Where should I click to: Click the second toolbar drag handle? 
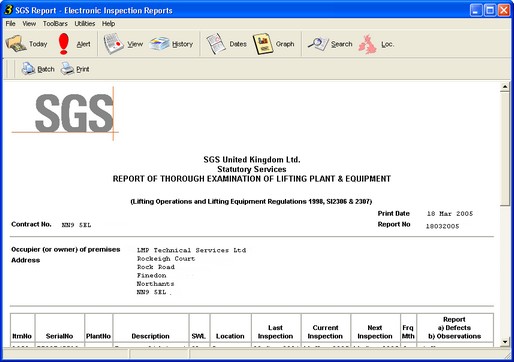pos(12,69)
